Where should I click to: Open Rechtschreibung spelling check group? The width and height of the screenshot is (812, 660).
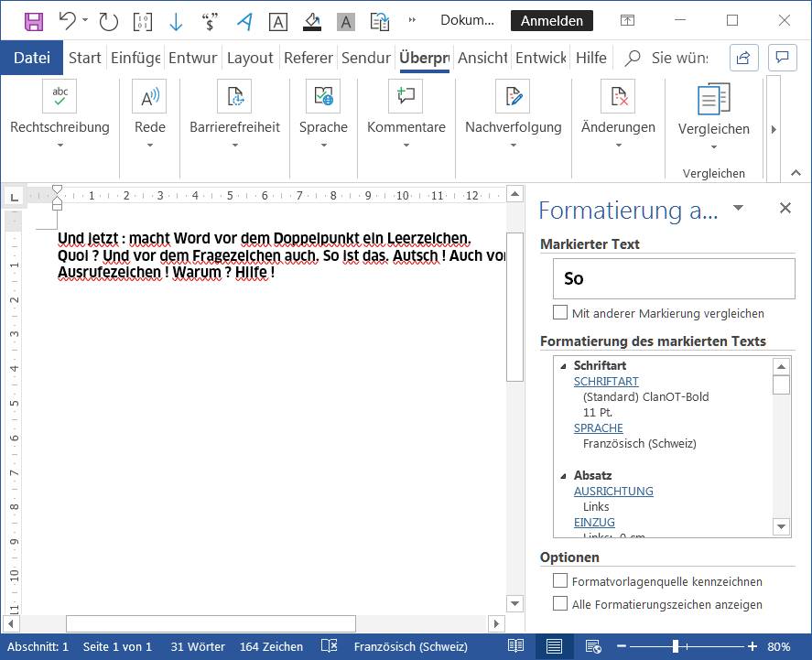(x=60, y=114)
